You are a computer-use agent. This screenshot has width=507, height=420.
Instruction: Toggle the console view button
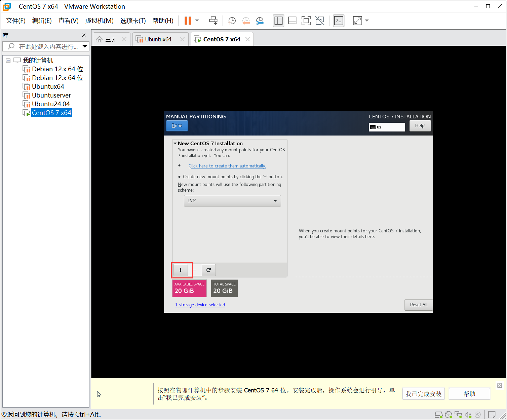point(339,21)
